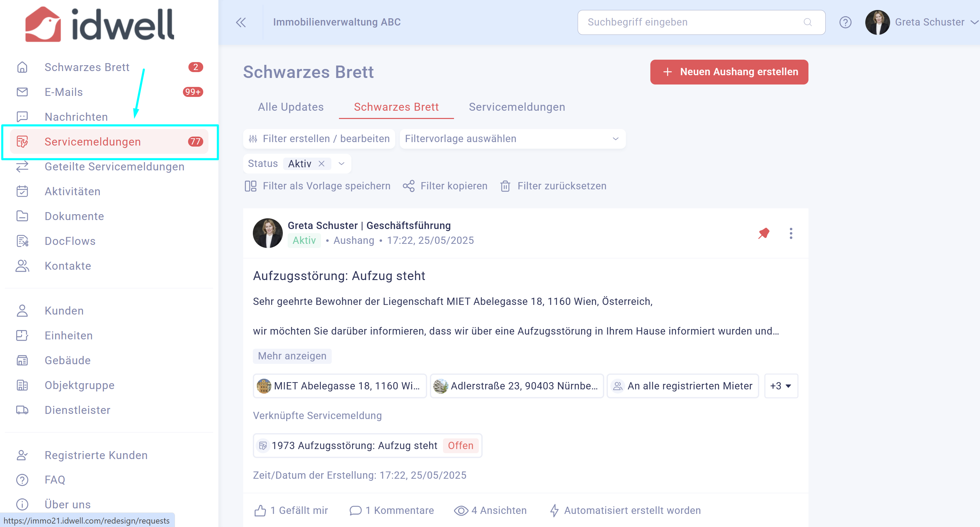The height and width of the screenshot is (527, 980).
Task: Remove the Aktiv status filter tag
Action: point(321,163)
